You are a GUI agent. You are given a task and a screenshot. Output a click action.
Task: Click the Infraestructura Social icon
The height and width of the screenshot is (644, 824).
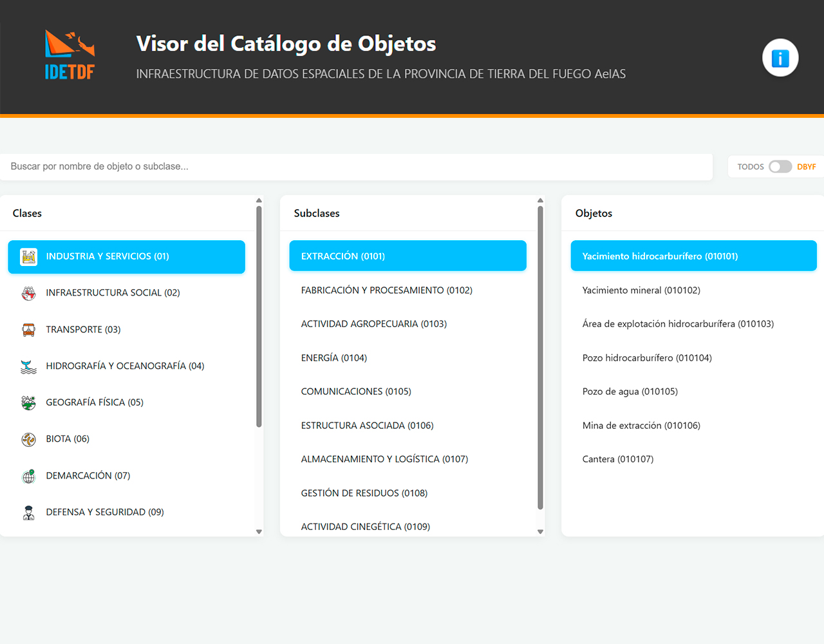pyautogui.click(x=28, y=293)
